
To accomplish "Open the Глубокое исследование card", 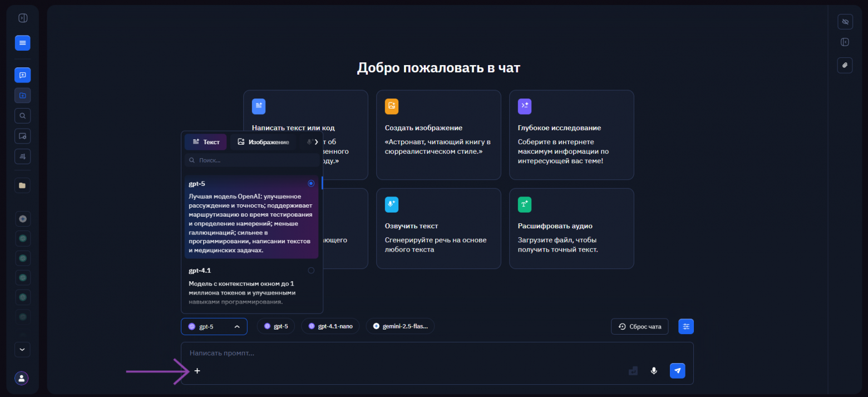I will (x=571, y=135).
